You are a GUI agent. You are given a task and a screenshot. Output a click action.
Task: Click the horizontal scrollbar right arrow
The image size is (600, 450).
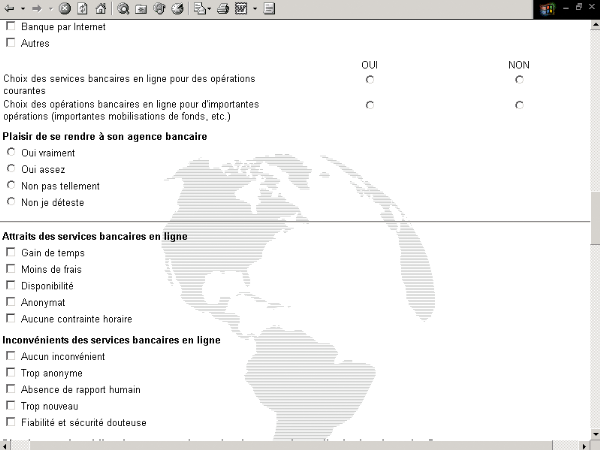point(584,446)
